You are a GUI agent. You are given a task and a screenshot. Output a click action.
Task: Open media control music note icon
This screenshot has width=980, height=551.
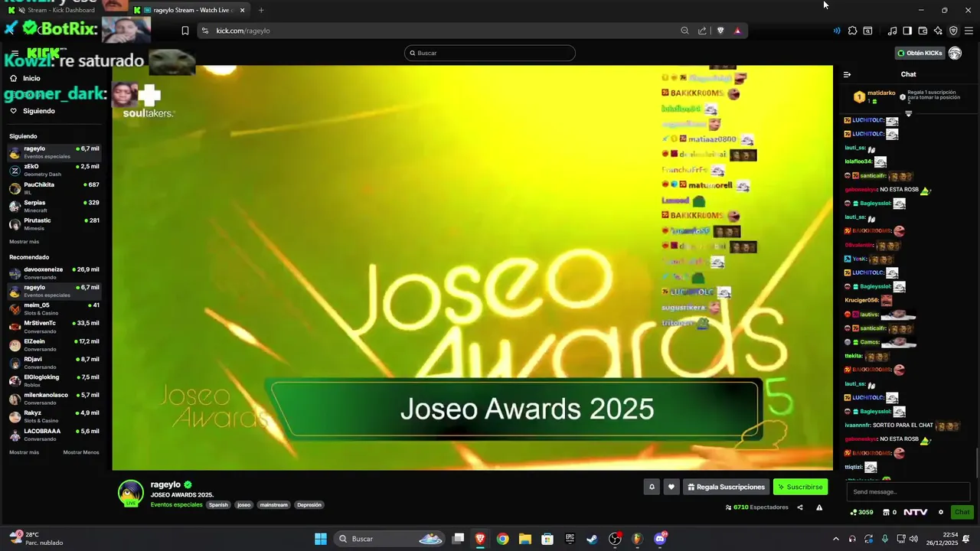[x=892, y=31]
